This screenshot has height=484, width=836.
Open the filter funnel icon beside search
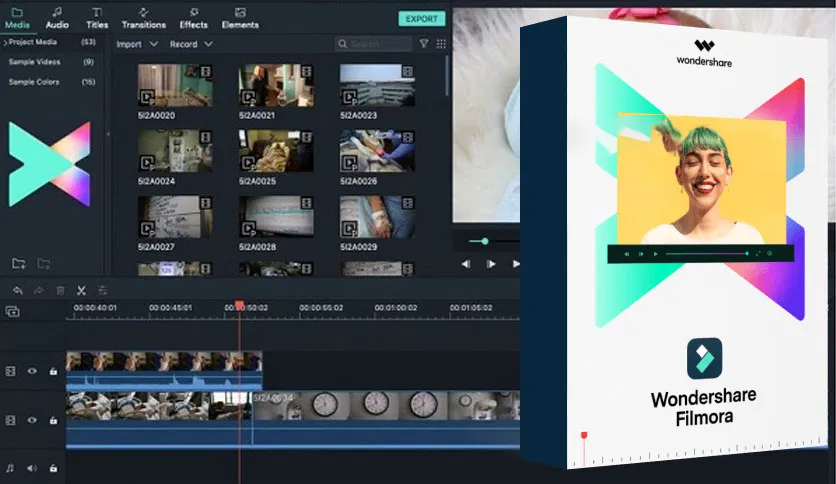(424, 44)
